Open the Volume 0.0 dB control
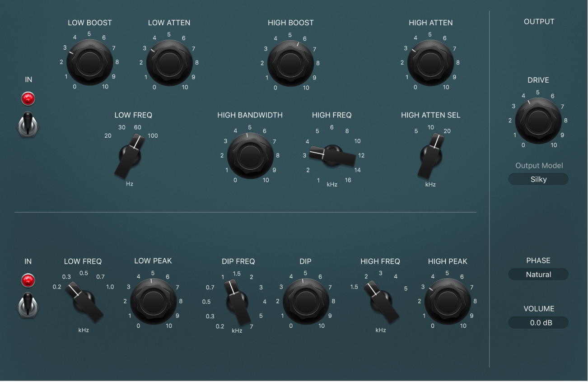 point(538,322)
